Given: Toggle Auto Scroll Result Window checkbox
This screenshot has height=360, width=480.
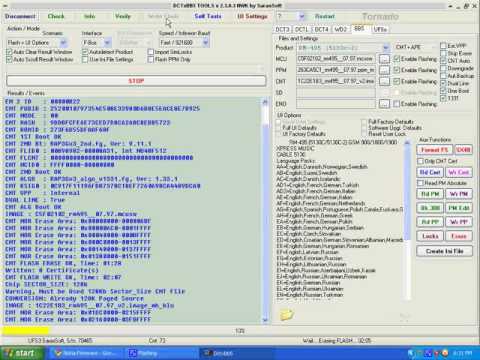Looking at the screenshot, I should [9, 59].
